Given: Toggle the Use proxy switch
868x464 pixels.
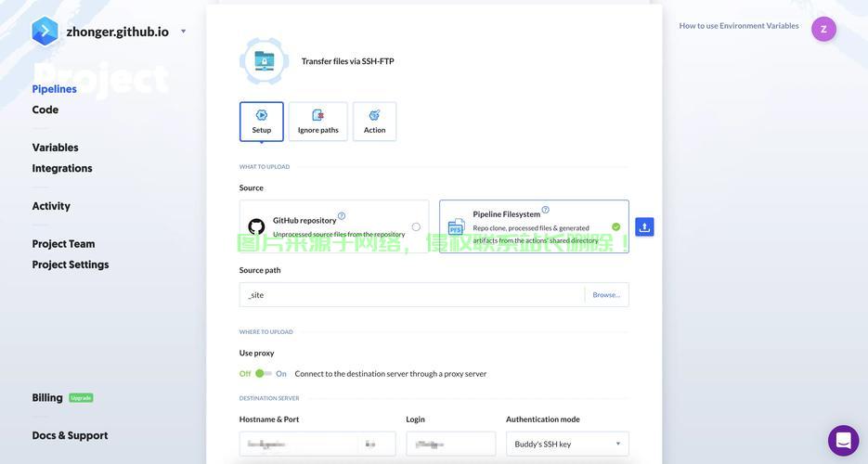Looking at the screenshot, I should pyautogui.click(x=264, y=374).
